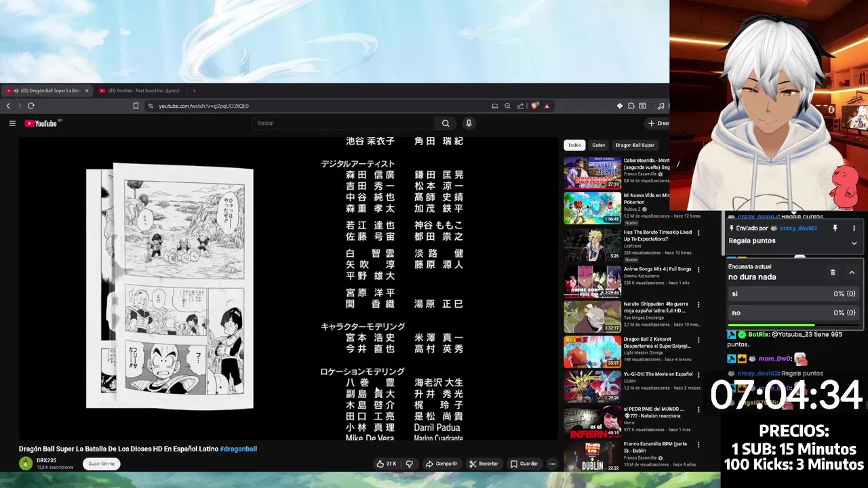Select the Goten filter chip
Image resolution: width=868 pixels, height=488 pixels.
click(598, 145)
